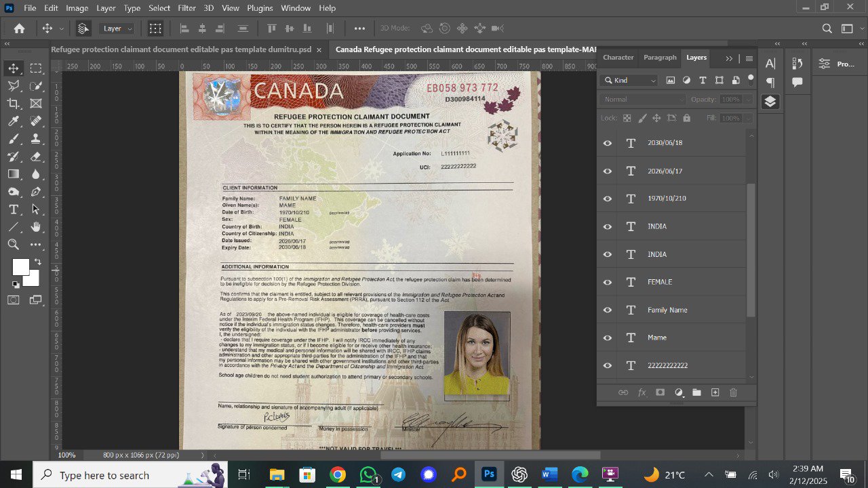This screenshot has width=868, height=488.
Task: Open the Fill value dropdown
Action: click(x=749, y=118)
